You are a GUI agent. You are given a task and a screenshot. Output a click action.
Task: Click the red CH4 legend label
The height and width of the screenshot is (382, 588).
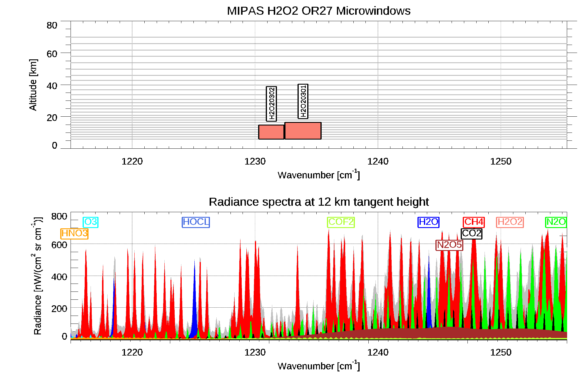[x=474, y=222]
